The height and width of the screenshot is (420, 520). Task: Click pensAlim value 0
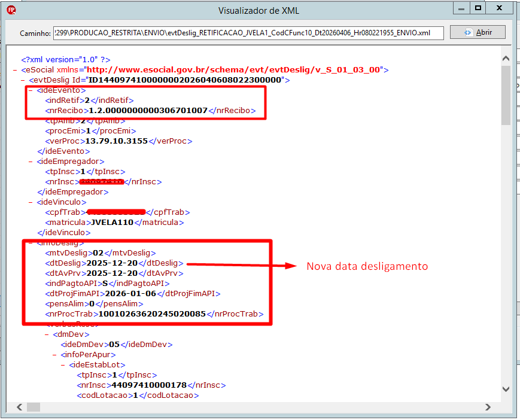pos(92,304)
